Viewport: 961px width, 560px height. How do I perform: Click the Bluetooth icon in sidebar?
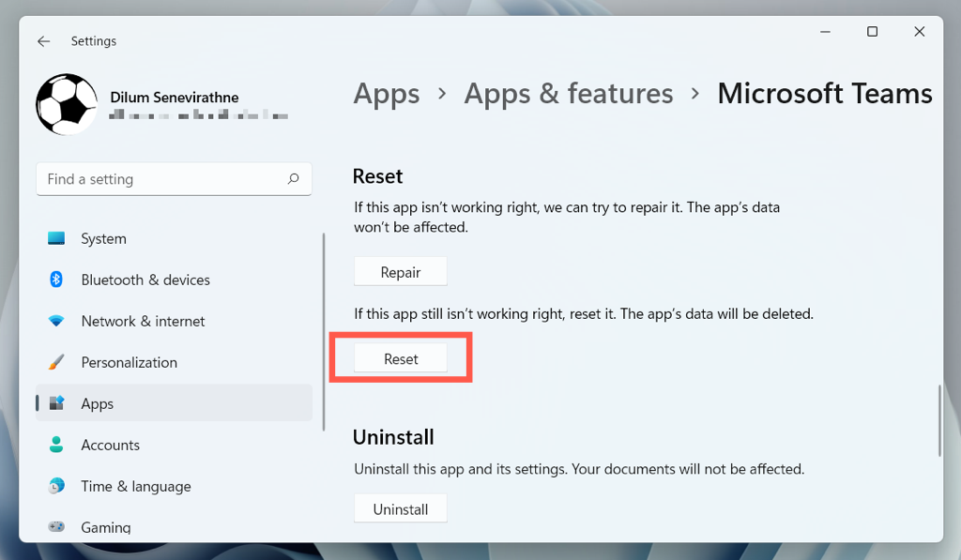[x=56, y=280]
